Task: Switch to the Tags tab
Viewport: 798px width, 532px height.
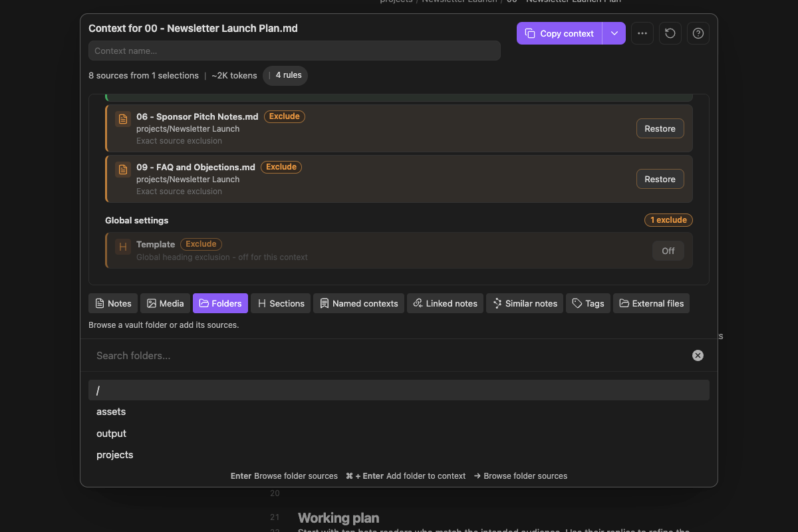Action: 588,303
